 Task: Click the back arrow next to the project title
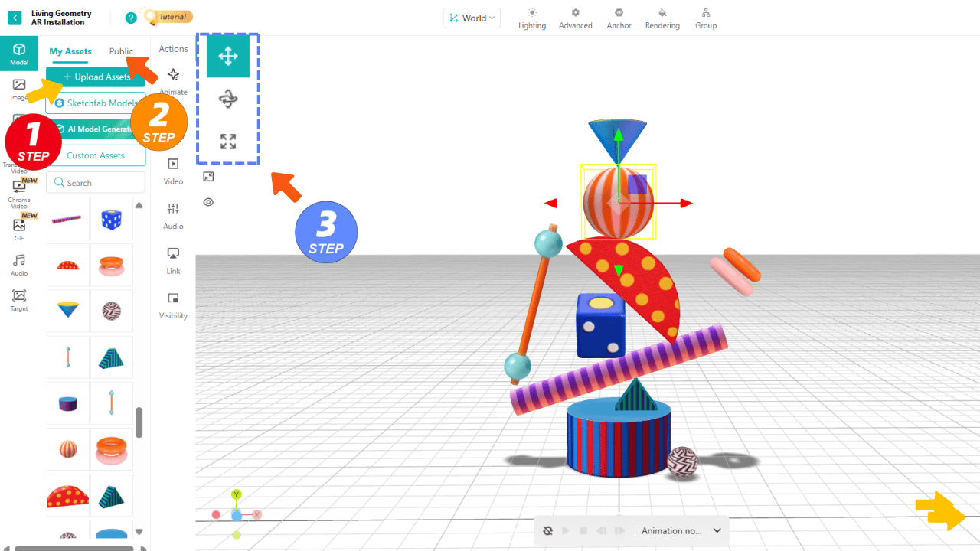[15, 18]
